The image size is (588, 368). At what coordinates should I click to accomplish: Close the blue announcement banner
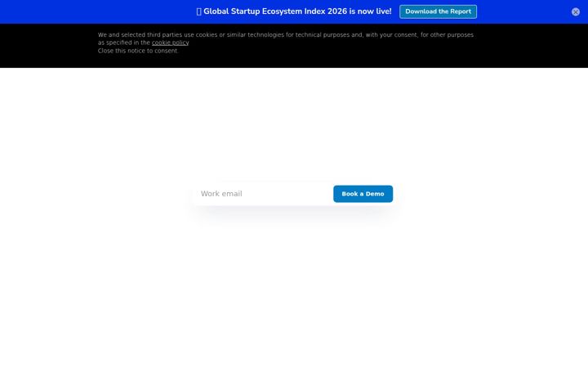tap(575, 12)
